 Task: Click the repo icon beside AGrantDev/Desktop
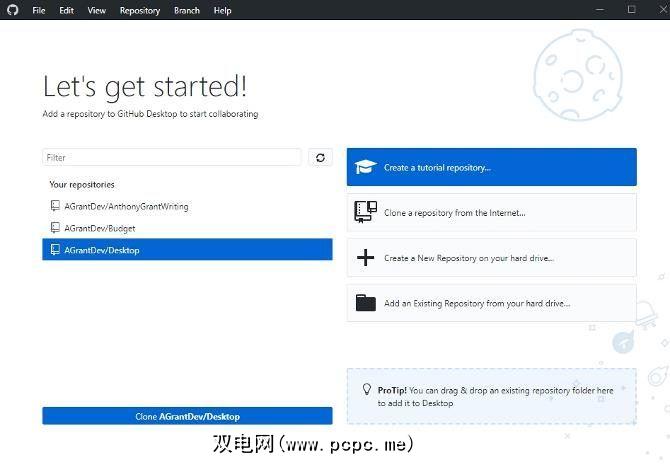pos(55,250)
